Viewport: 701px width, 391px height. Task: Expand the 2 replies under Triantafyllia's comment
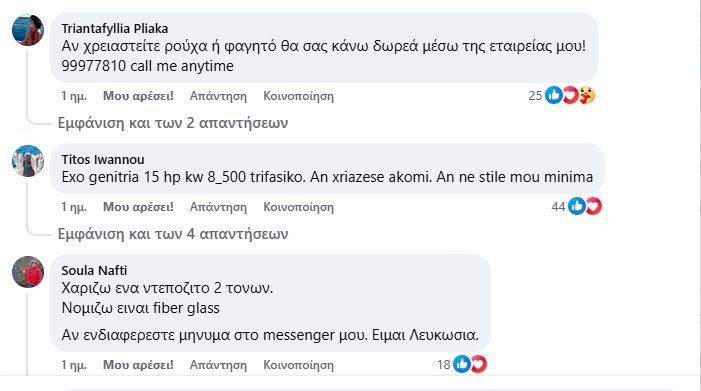(173, 123)
